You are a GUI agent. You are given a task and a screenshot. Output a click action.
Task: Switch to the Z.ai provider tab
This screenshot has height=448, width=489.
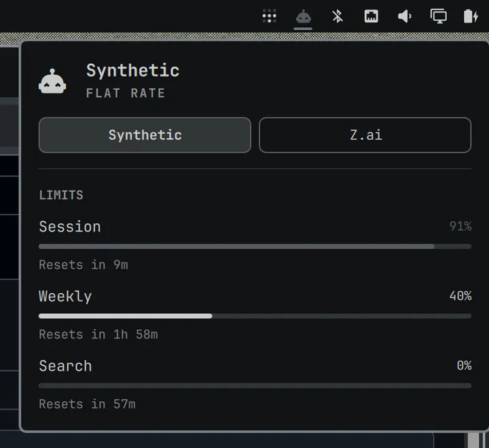(365, 135)
